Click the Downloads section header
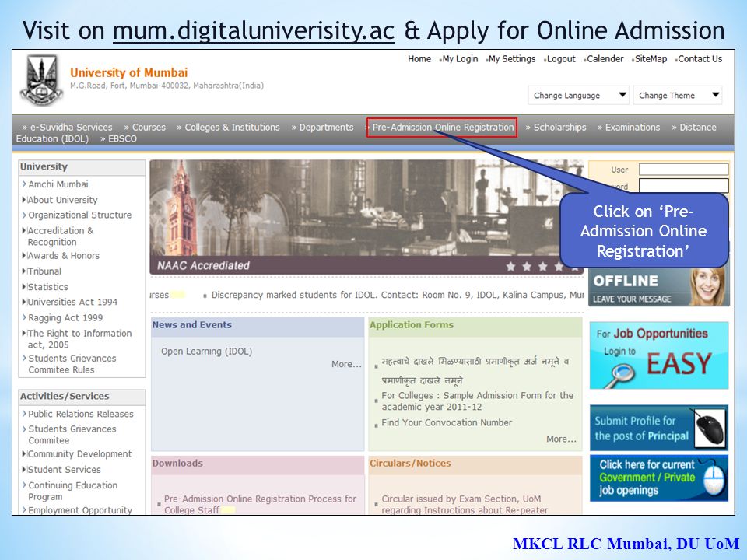Screen dimensions: 747x560 pyautogui.click(x=177, y=463)
